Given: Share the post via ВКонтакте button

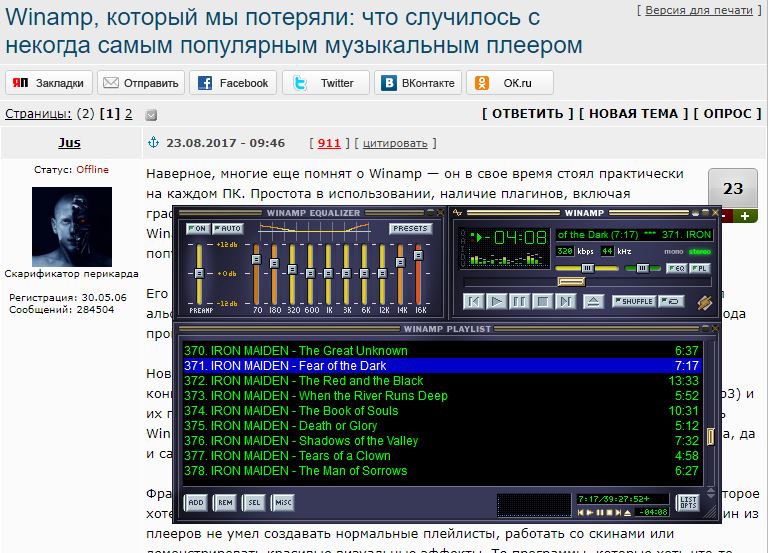Looking at the screenshot, I should point(417,83).
